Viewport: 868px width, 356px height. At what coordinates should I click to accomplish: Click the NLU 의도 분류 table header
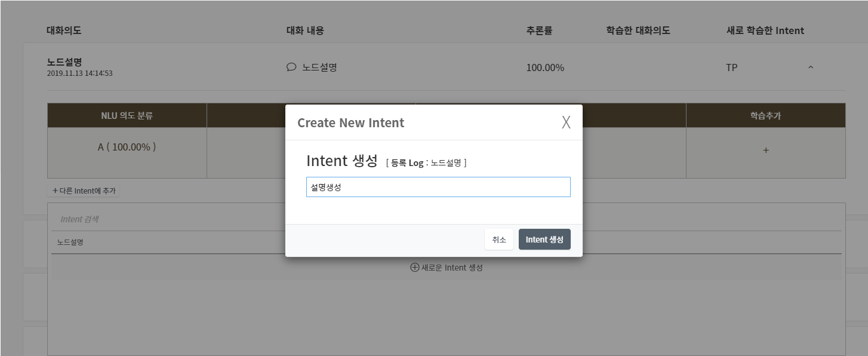(x=127, y=115)
